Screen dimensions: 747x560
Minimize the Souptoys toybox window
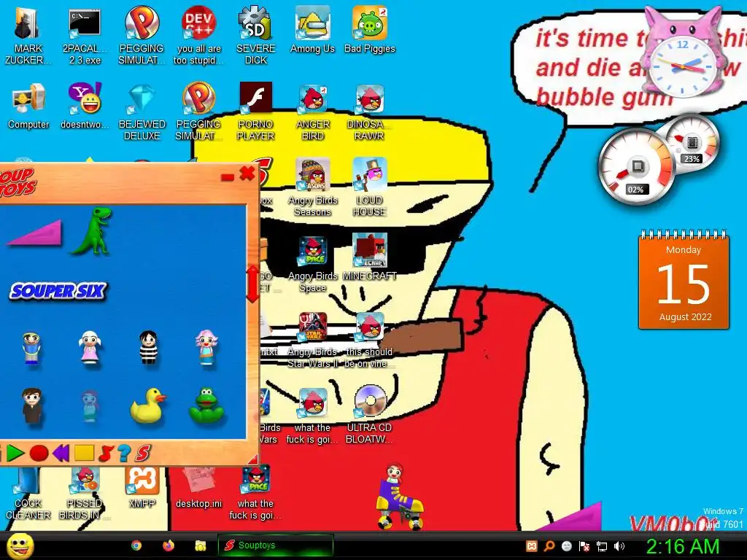(228, 177)
